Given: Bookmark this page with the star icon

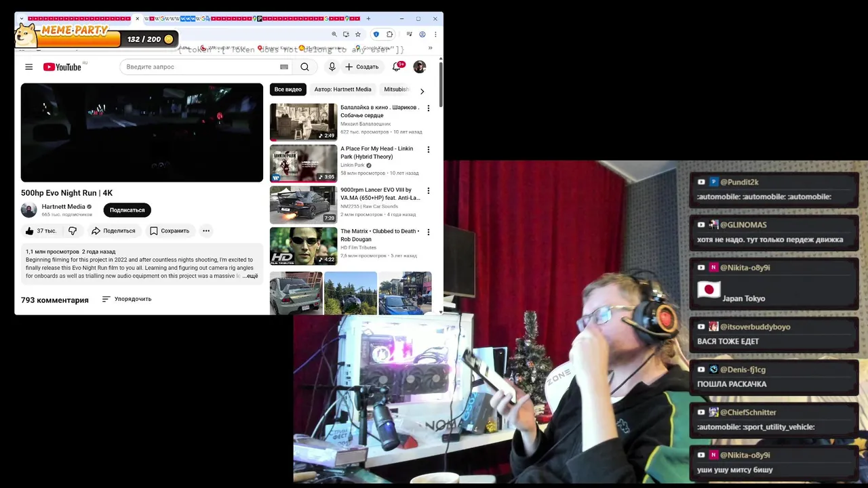Looking at the screenshot, I should pyautogui.click(x=358, y=35).
